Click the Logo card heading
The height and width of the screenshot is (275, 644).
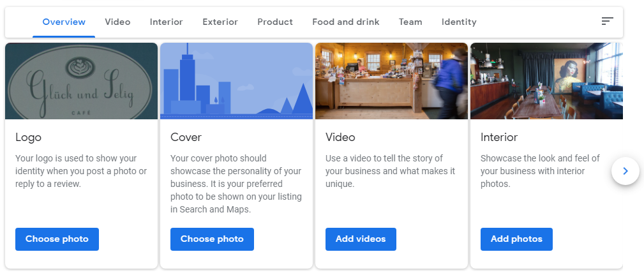point(28,137)
